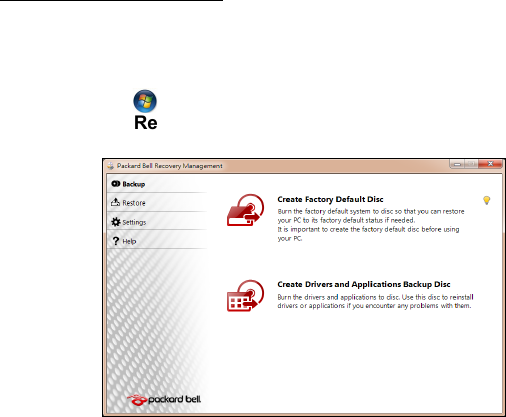Click the yellow lightbulb tip icon
The image size is (506, 417).
[x=487, y=200]
